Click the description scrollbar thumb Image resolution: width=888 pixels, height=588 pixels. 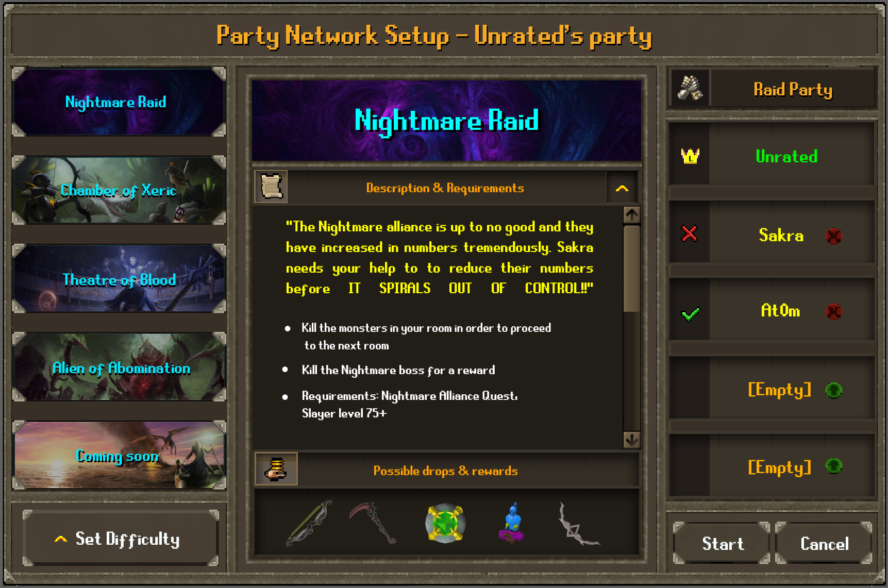tap(631, 268)
